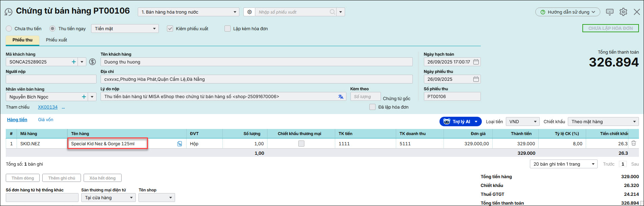This screenshot has height=206, width=644.
Task: Click the plus icon to add new customer
Action: pos(74,62)
